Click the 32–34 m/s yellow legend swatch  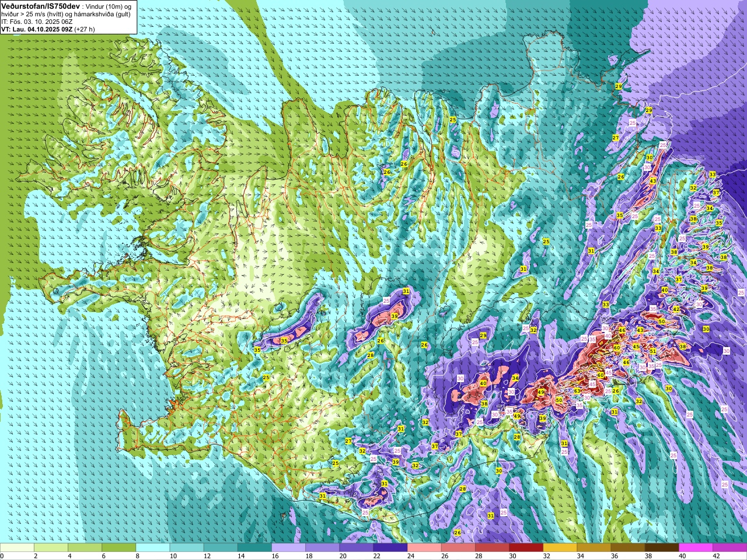pos(560,548)
